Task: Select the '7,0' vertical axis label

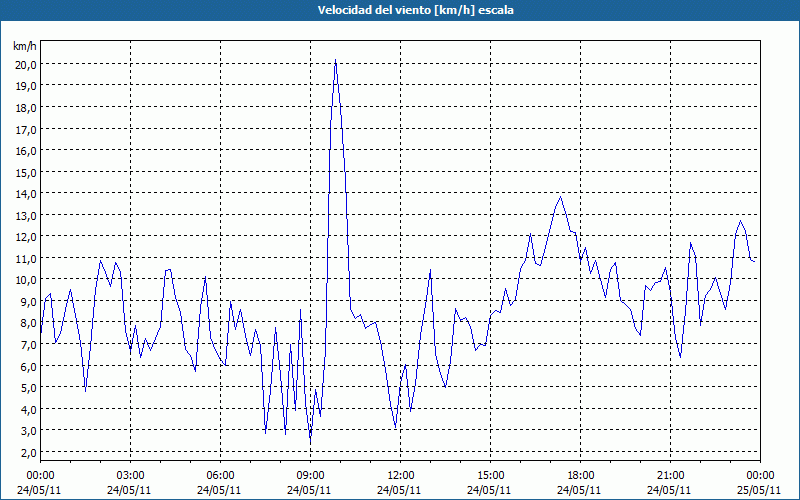Action: click(29, 345)
